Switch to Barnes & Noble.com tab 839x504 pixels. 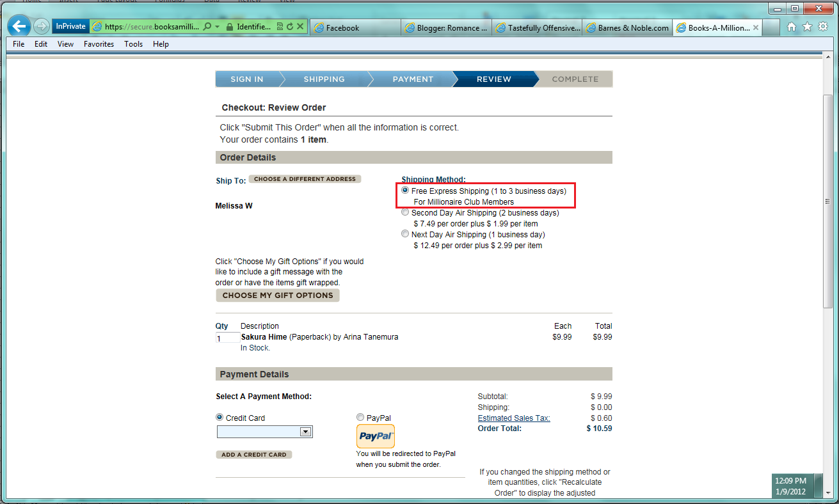628,28
